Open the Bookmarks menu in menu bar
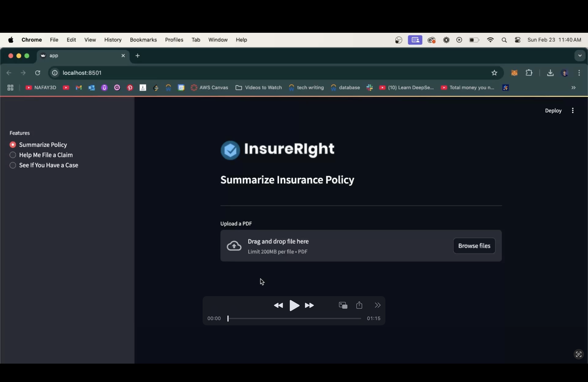This screenshot has height=382, width=588. point(143,40)
